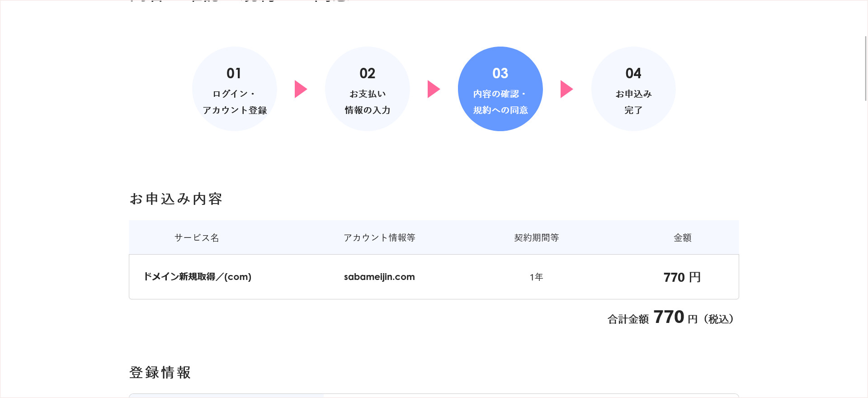Click the サービス名 column header
Screen dimensions: 868x398
pos(197,238)
